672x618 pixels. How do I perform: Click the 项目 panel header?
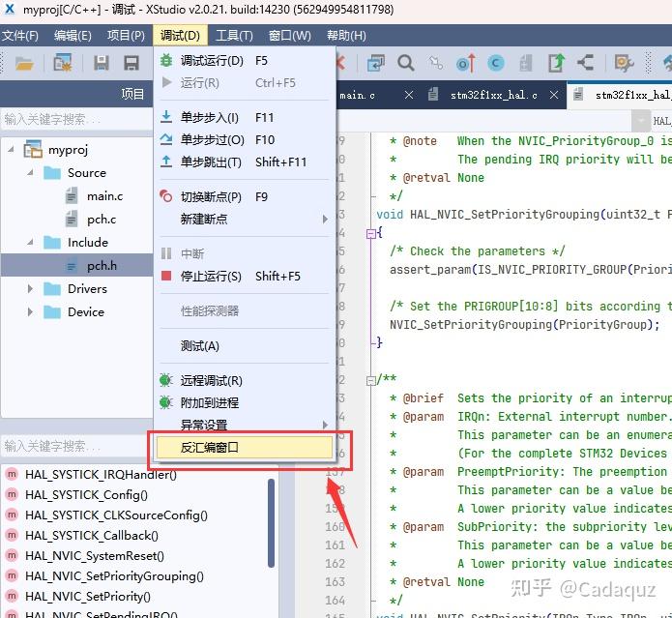point(76,94)
